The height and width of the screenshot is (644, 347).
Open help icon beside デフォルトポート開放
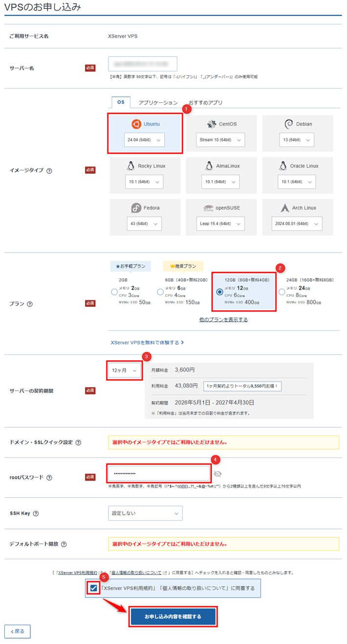[64, 544]
